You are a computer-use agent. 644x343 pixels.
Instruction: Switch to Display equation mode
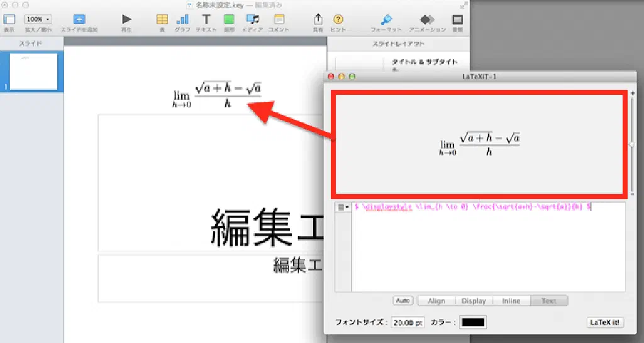pos(474,301)
